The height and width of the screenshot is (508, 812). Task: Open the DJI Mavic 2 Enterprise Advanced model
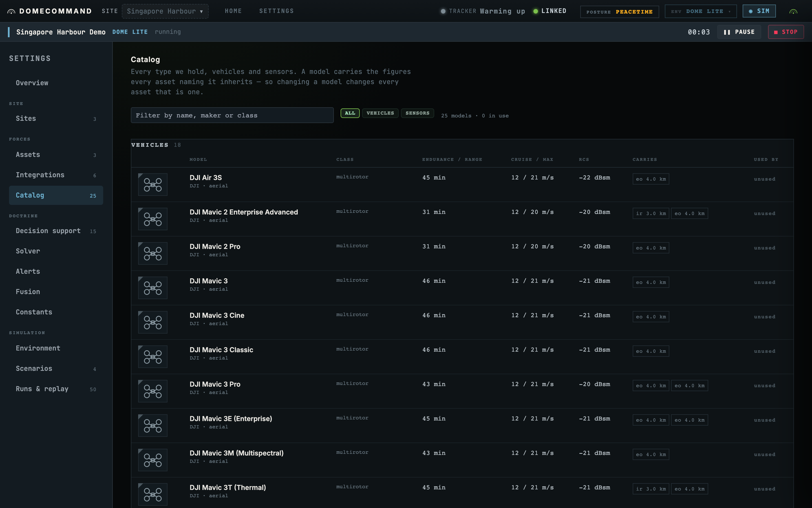pos(244,212)
